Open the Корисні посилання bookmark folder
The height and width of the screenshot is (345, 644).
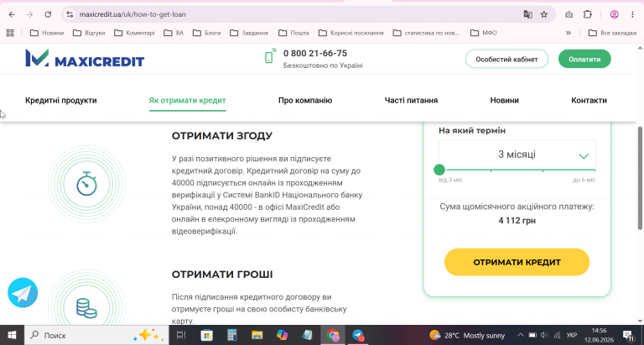351,33
